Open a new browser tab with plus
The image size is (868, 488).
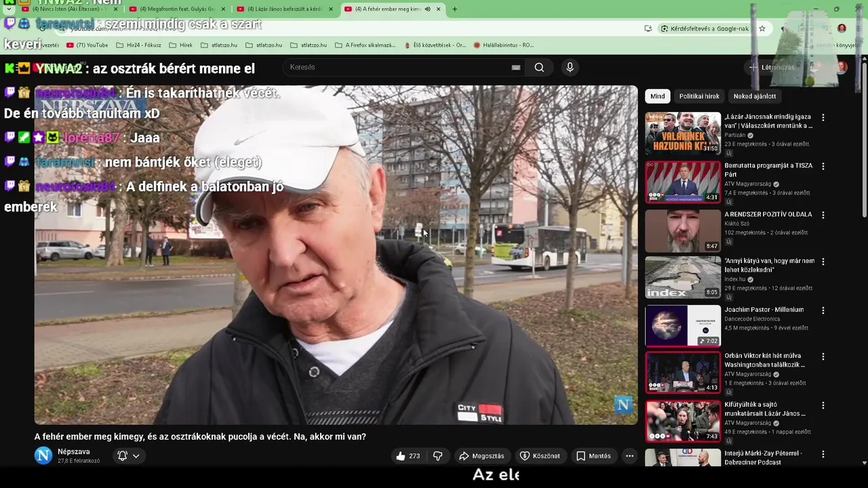click(x=454, y=9)
